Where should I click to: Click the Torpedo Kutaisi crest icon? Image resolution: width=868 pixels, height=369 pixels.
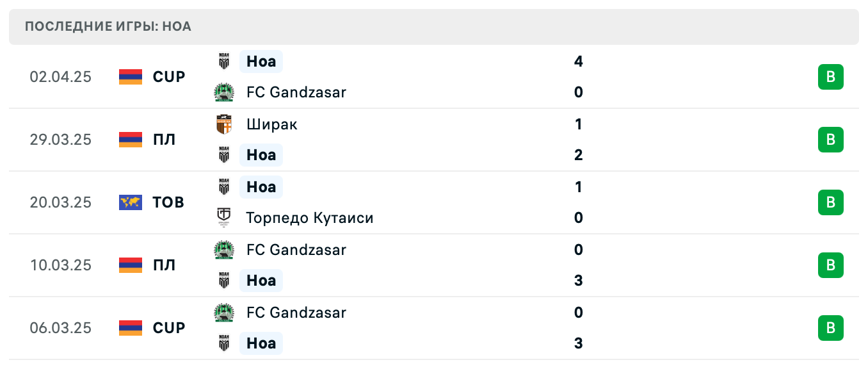pos(224,218)
